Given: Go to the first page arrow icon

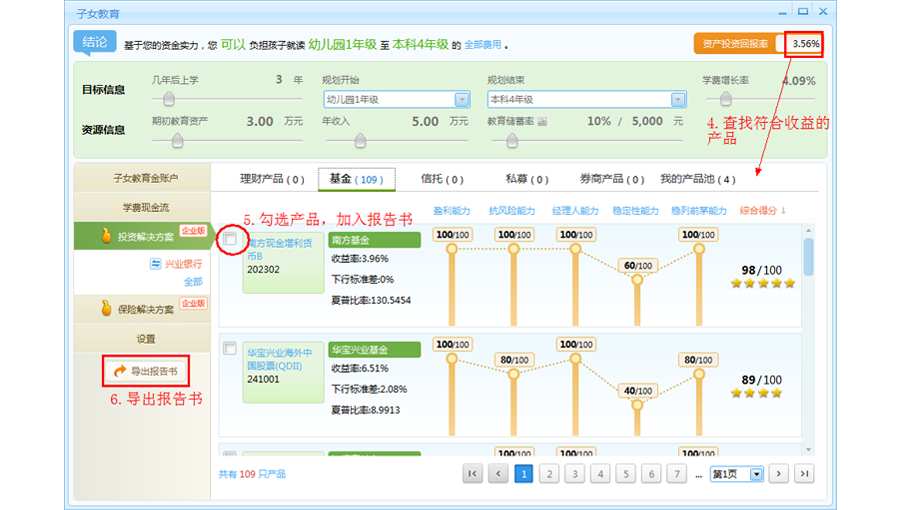Looking at the screenshot, I should pyautogui.click(x=472, y=473).
